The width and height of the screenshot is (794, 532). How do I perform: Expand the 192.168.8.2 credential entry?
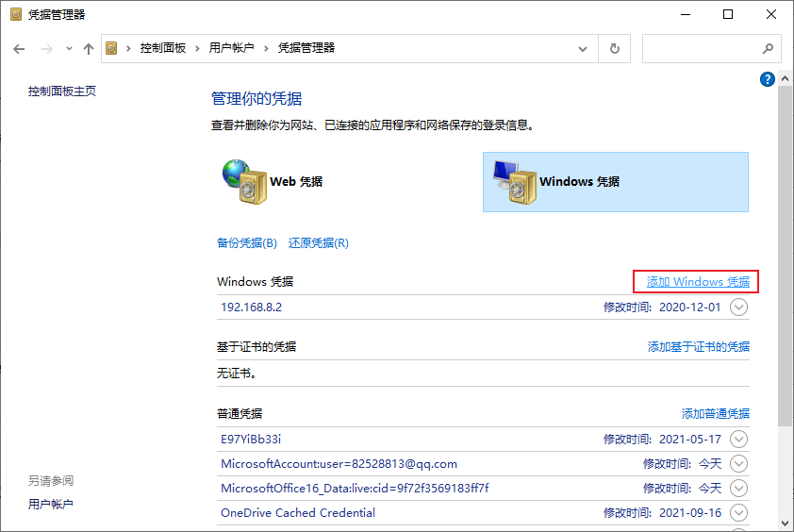[738, 308]
